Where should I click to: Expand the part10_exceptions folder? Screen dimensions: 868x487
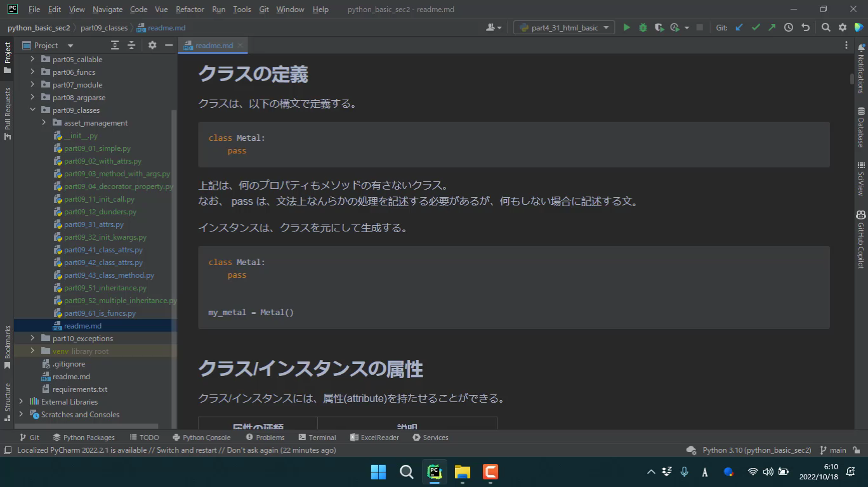(32, 339)
